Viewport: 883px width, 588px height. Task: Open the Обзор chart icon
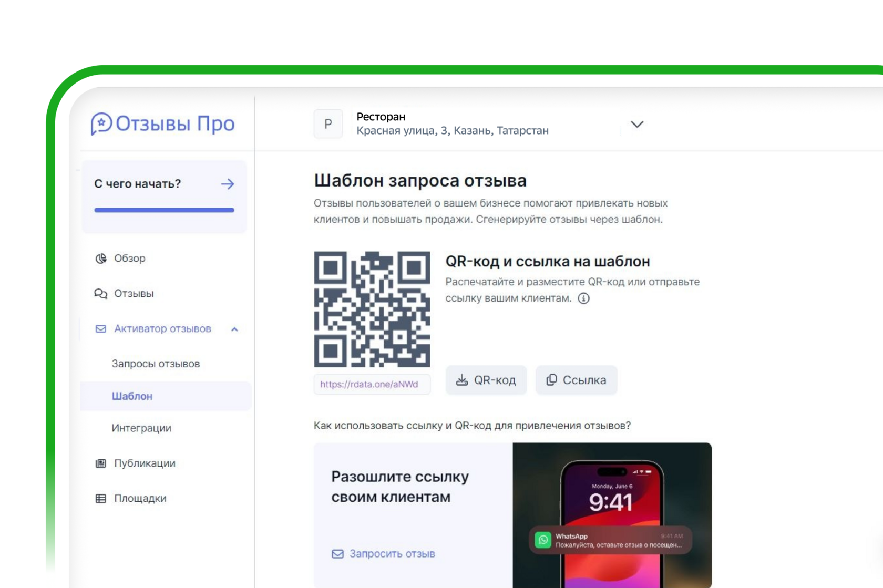pos(101,259)
